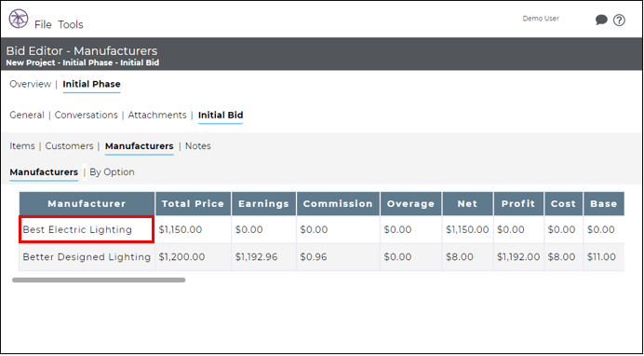Click the $0.96 commission cell
The image size is (644, 356).
[338, 257]
